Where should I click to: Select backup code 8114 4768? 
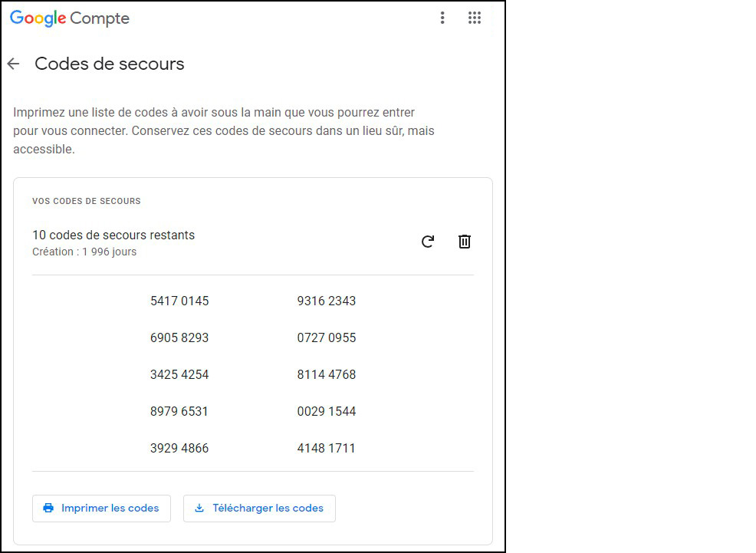(327, 374)
